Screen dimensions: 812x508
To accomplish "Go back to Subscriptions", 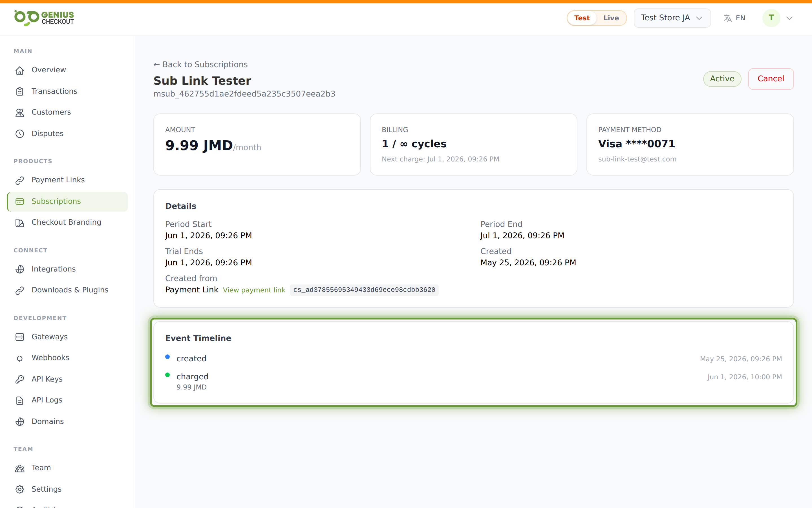I will (x=200, y=65).
